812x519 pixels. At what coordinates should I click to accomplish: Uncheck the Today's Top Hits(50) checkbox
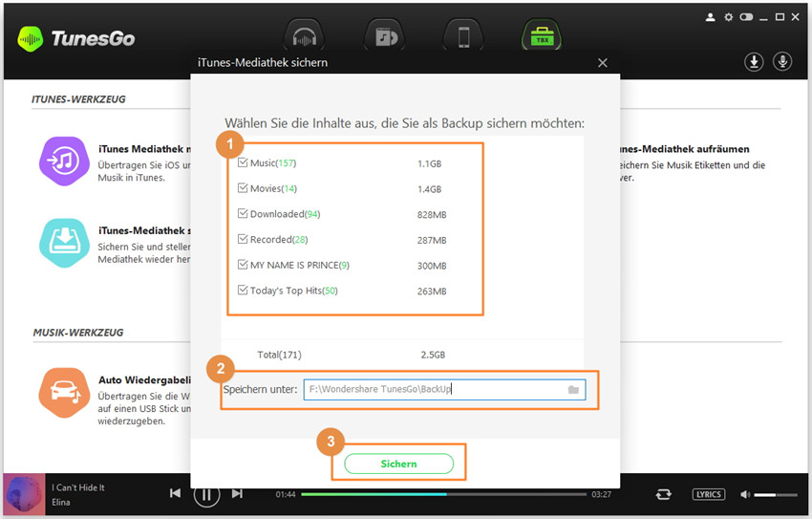243,290
